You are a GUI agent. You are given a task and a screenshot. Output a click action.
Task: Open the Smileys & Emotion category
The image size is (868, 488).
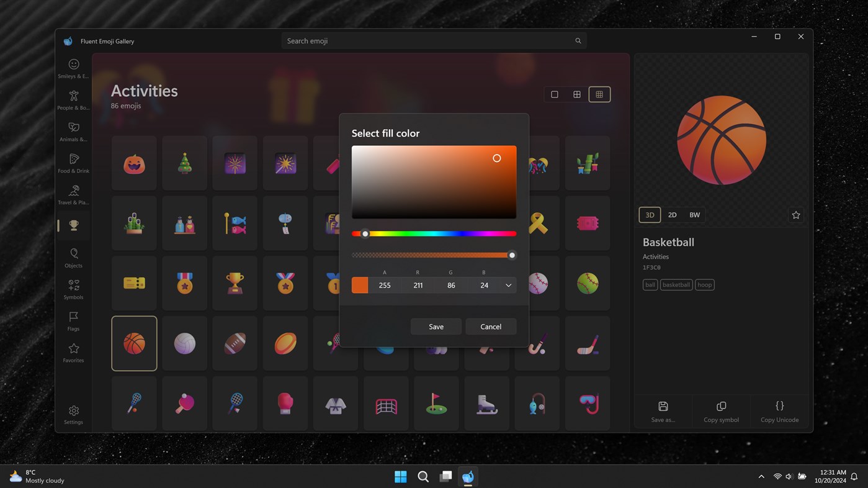(x=73, y=67)
